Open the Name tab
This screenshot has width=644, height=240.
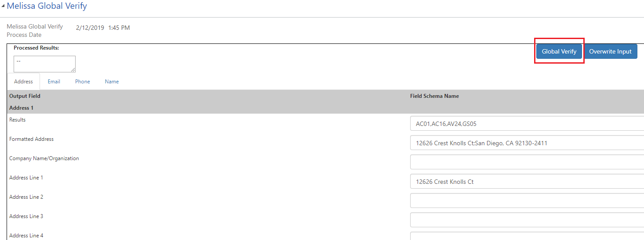point(112,82)
